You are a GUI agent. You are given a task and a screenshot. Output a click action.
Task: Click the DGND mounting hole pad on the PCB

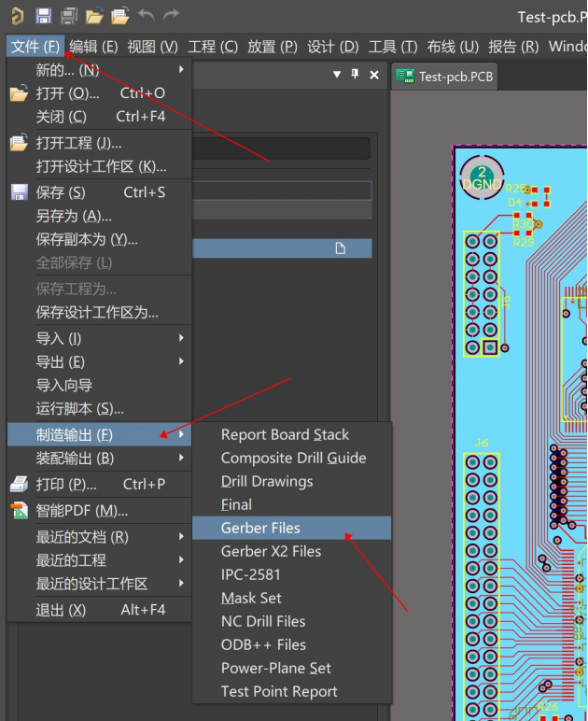coord(482,177)
